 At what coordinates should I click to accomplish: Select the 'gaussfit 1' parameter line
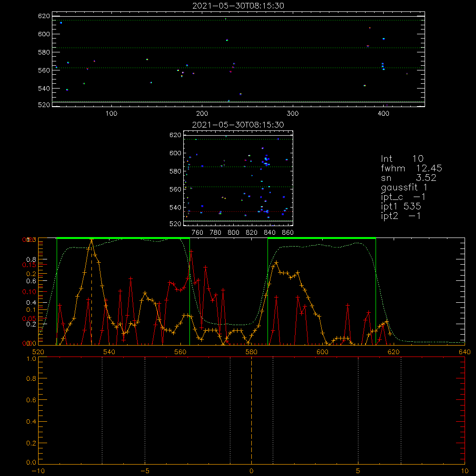click(404, 188)
